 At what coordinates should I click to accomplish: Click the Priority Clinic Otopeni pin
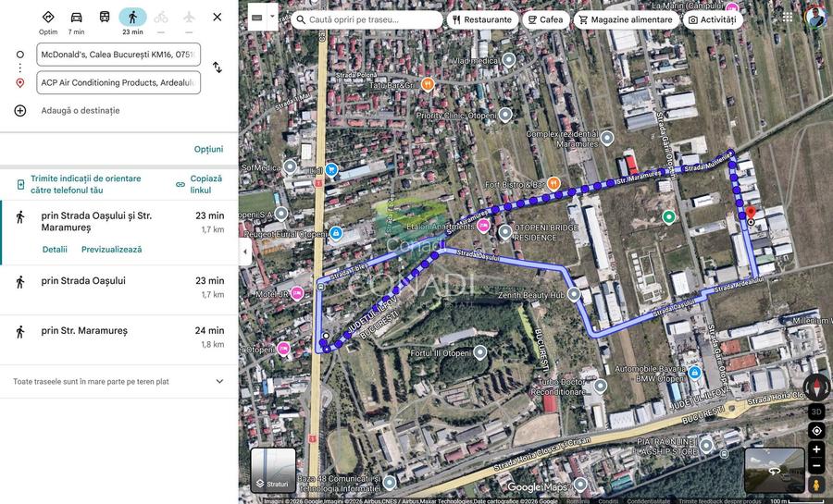pos(505,114)
